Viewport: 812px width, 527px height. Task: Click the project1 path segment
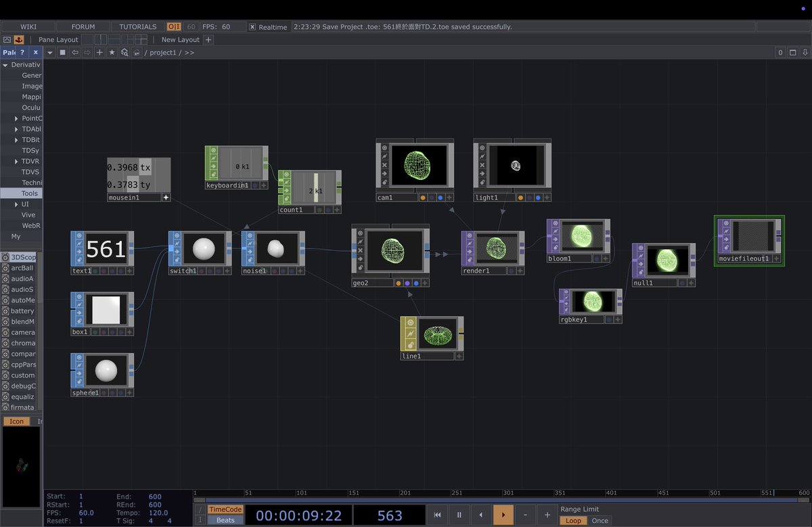pyautogui.click(x=164, y=53)
